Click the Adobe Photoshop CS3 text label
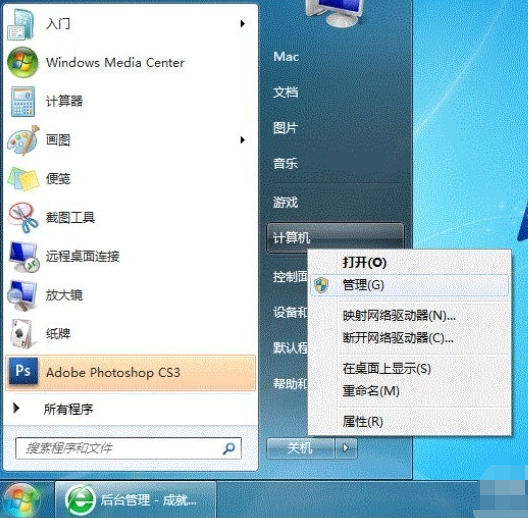Image resolution: width=529 pixels, height=518 pixels. click(x=113, y=373)
